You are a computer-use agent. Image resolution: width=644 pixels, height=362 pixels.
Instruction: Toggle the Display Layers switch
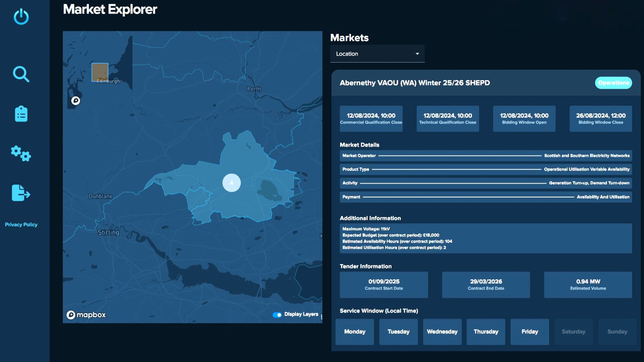pos(277,315)
